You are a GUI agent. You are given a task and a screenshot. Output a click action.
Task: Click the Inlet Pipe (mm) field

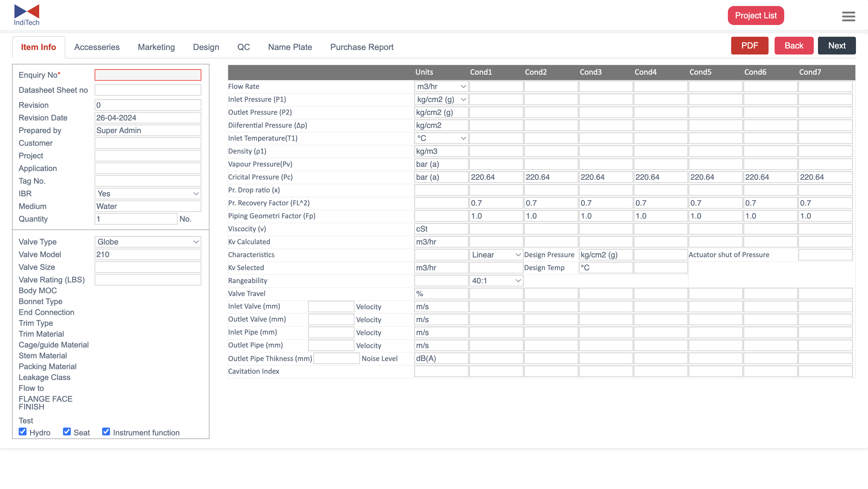(x=331, y=332)
